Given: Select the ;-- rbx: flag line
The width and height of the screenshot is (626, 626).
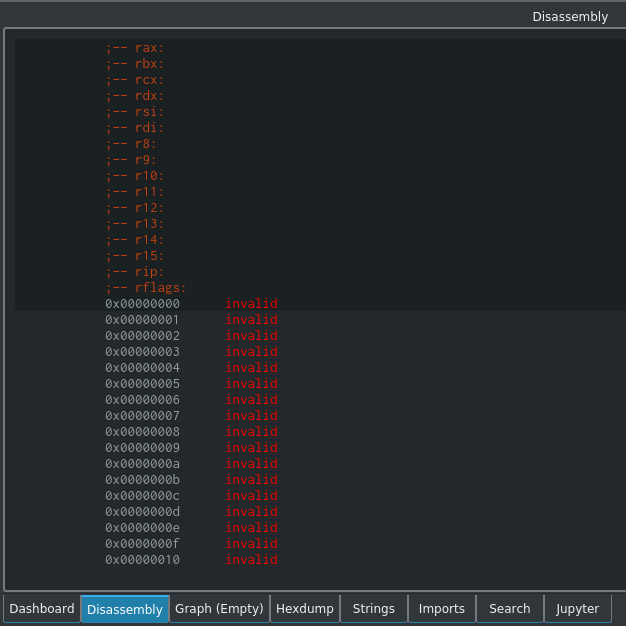Looking at the screenshot, I should [135, 64].
